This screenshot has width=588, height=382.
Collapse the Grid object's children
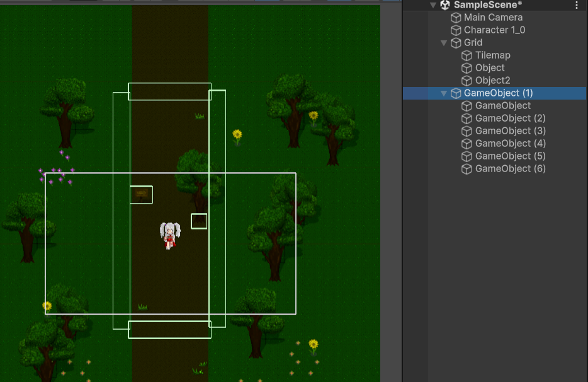444,43
